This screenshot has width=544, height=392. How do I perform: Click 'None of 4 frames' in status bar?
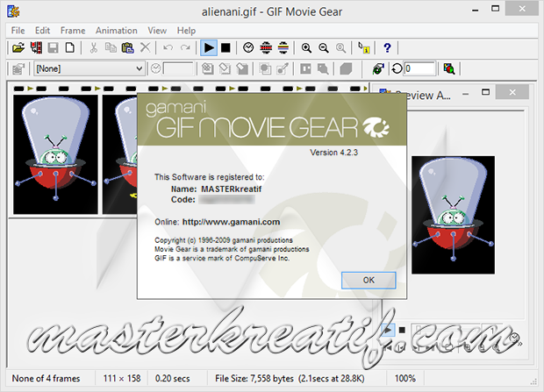46,379
